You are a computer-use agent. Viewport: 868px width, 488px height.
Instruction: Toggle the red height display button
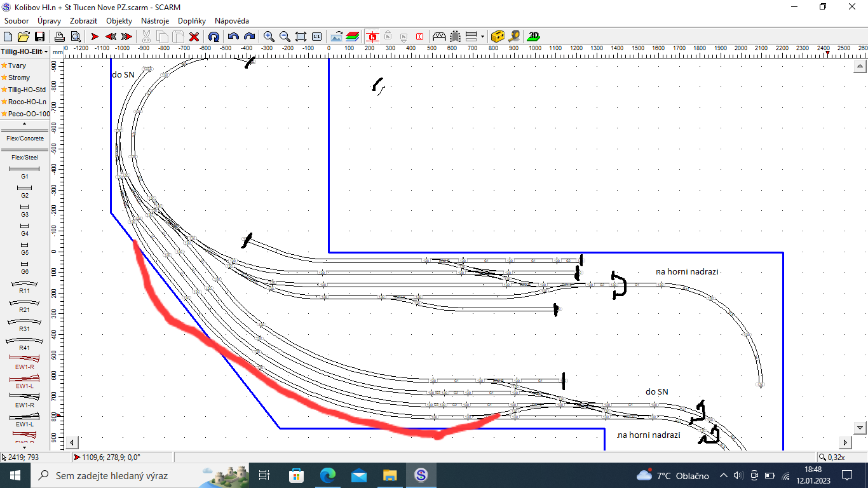tap(372, 36)
